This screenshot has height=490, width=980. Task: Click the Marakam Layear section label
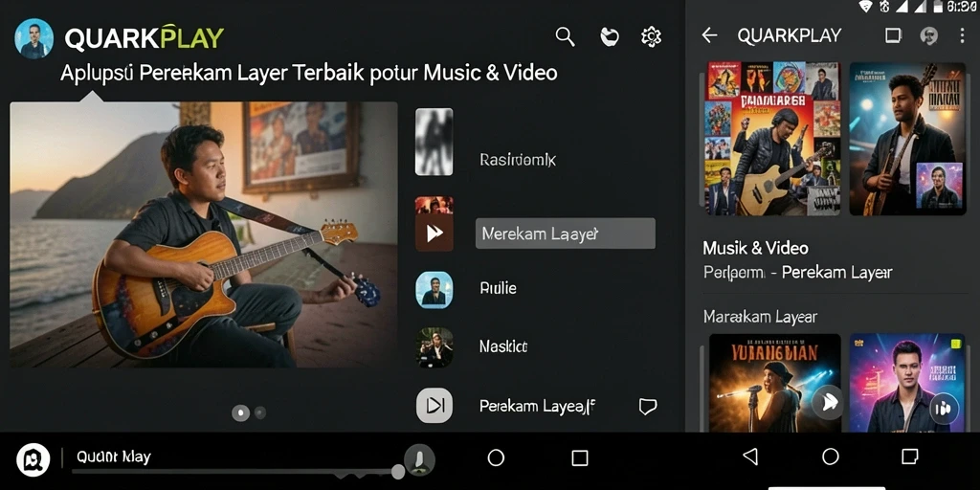point(760,317)
